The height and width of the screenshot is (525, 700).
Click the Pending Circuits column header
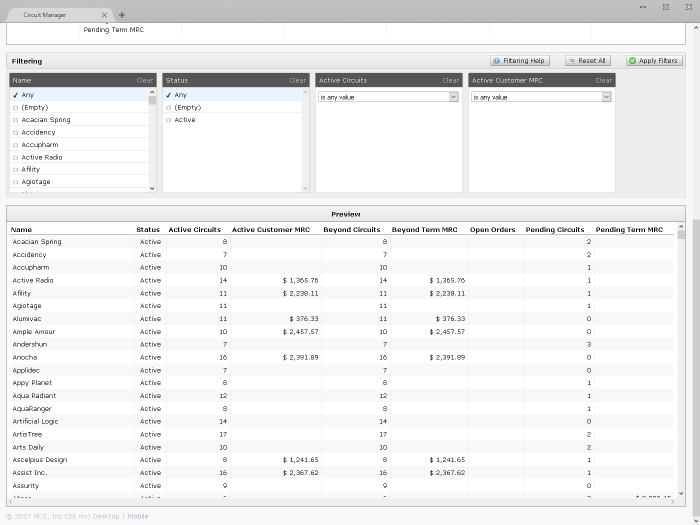554,230
